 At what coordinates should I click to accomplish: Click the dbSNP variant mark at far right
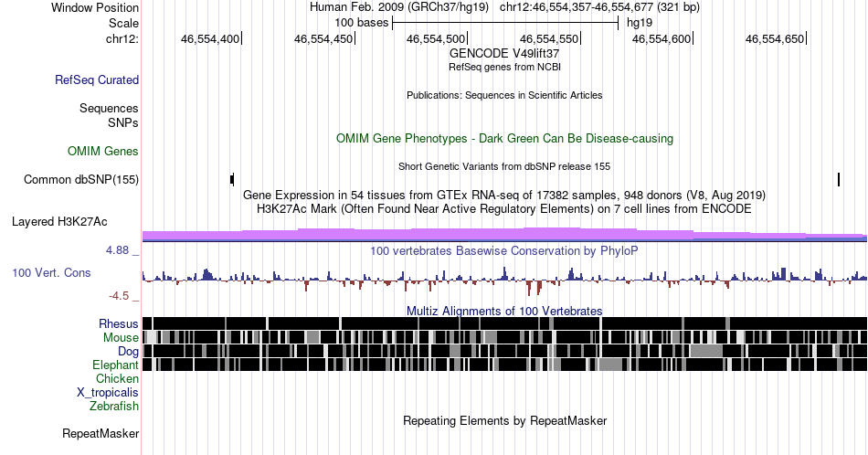click(x=839, y=179)
